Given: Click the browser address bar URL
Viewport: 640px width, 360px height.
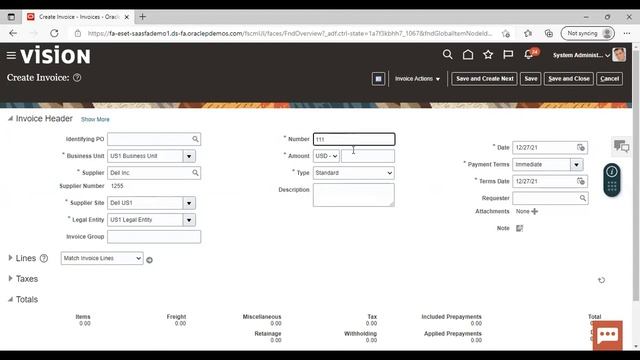Looking at the screenshot, I should tap(290, 33).
